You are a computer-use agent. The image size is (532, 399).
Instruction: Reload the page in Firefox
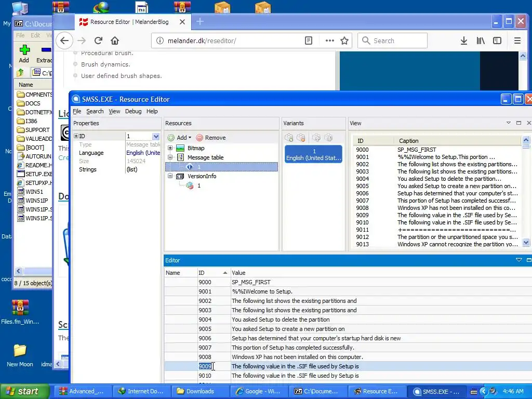[98, 41]
